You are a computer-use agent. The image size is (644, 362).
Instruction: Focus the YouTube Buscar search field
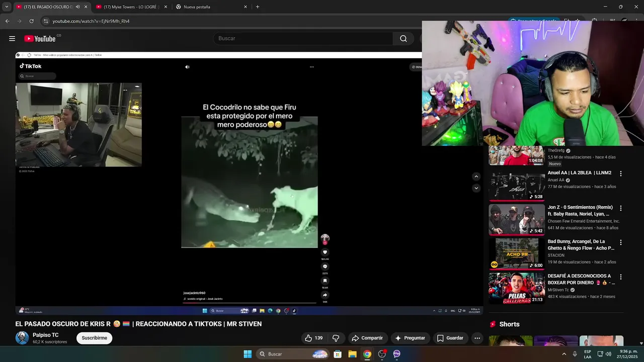[303, 39]
